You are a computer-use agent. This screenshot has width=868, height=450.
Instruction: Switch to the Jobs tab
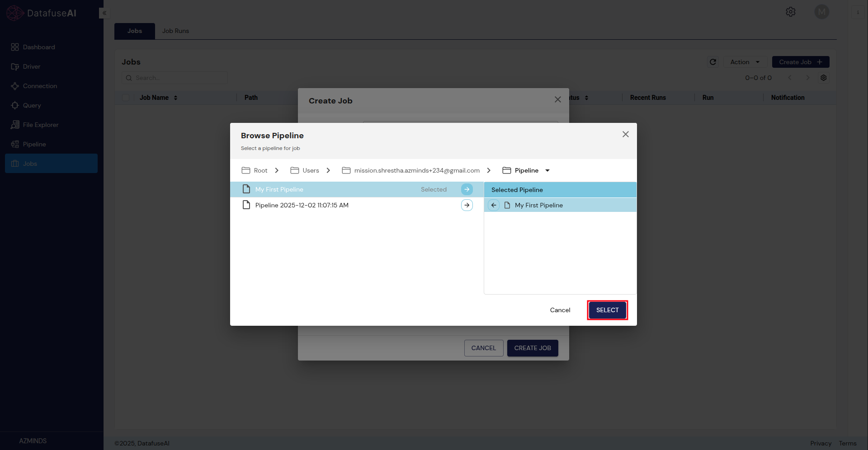[134, 31]
